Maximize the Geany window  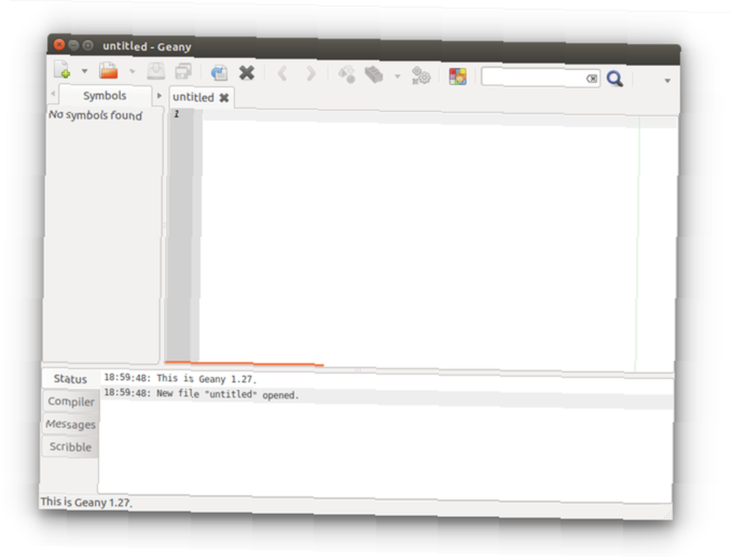tap(88, 45)
